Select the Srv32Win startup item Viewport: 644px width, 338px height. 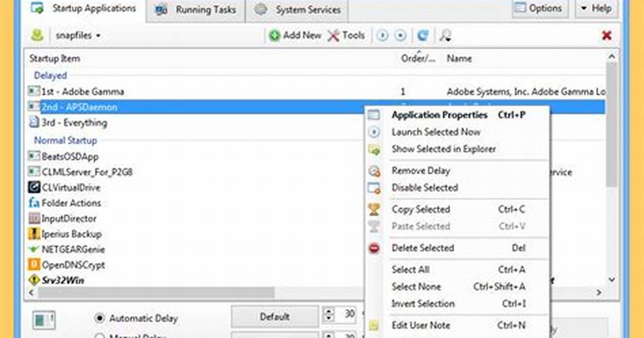63,280
